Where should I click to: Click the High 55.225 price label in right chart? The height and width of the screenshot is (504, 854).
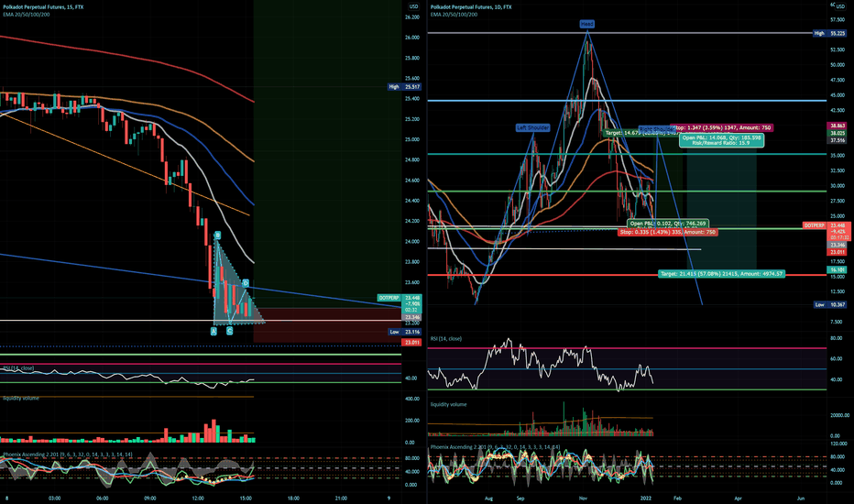coord(829,33)
